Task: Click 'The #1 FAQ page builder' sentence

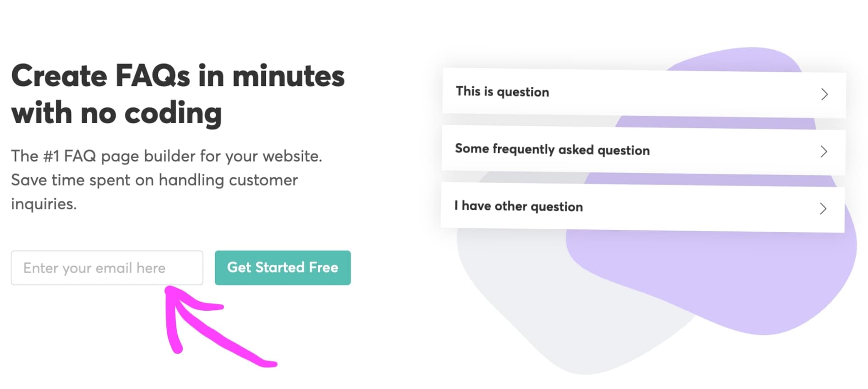Action: [166, 156]
